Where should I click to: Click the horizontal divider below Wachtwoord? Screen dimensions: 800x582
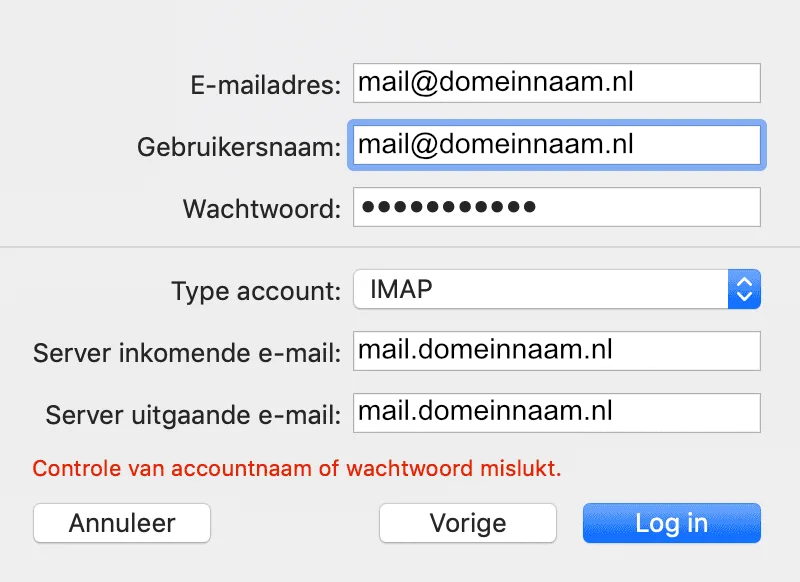click(x=400, y=246)
